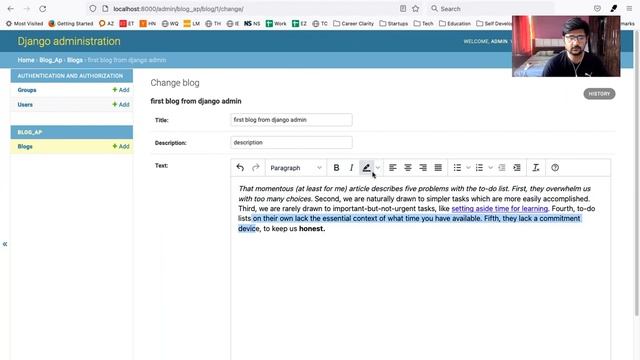This screenshot has height=360, width=640.
Task: Open the browser hamburger menu
Action: (629, 9)
